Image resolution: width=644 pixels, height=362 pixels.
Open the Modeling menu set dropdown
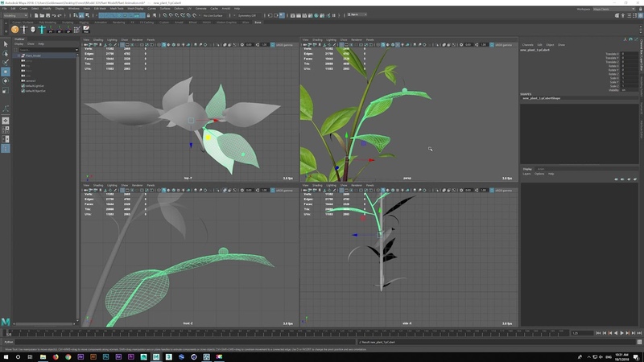click(15, 15)
